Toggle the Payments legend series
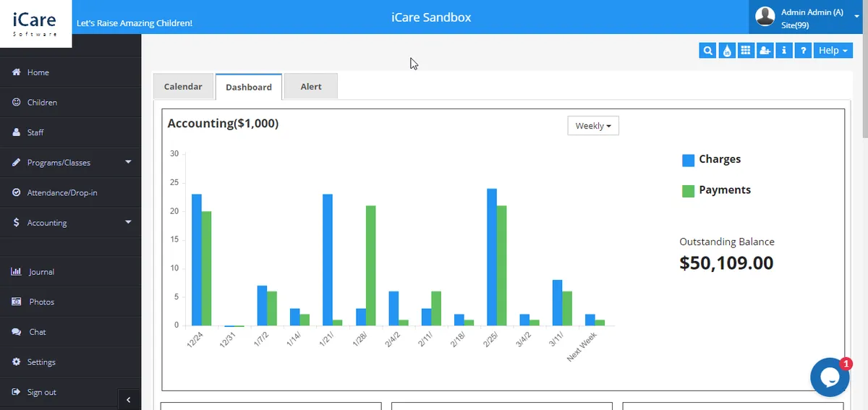Image resolution: width=868 pixels, height=410 pixels. point(716,190)
